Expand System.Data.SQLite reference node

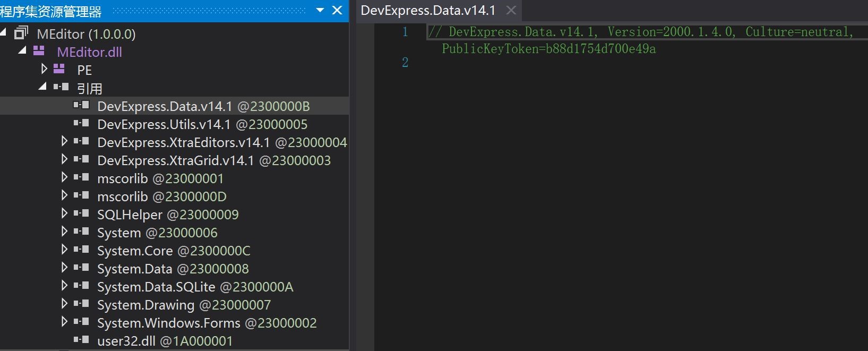point(64,285)
